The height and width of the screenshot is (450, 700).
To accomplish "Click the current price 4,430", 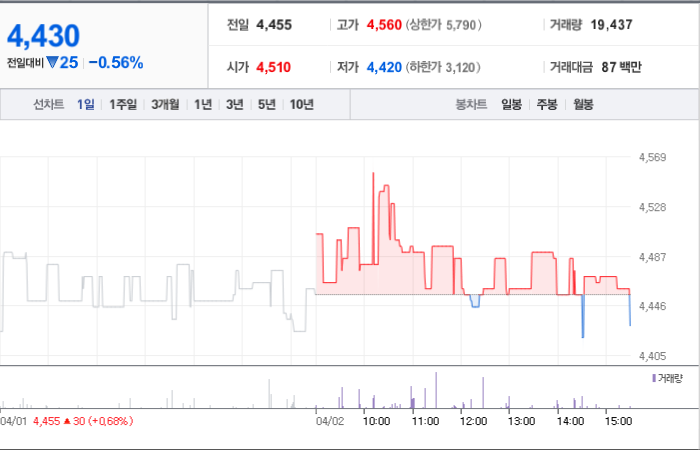I will point(43,36).
